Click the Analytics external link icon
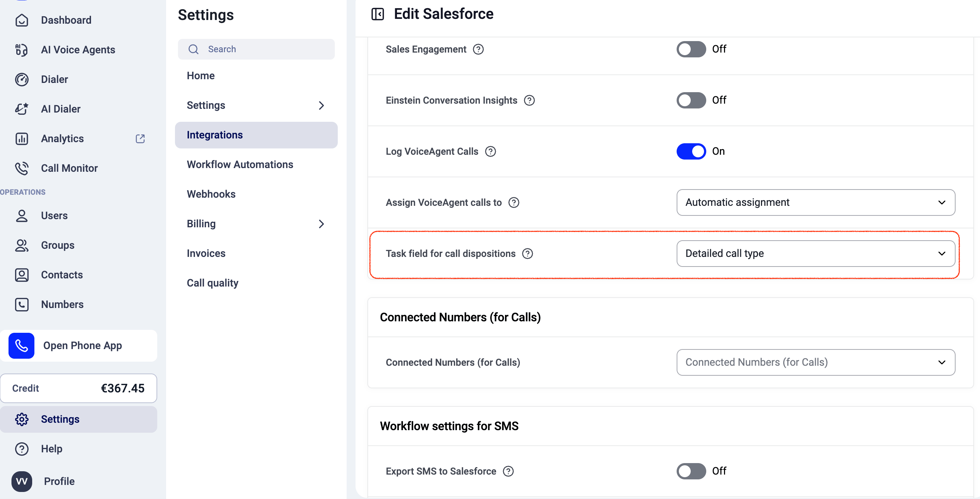 [140, 138]
